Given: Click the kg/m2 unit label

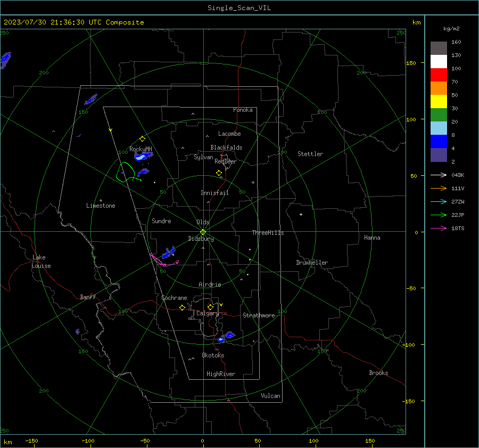Looking at the screenshot, I should pos(451,29).
